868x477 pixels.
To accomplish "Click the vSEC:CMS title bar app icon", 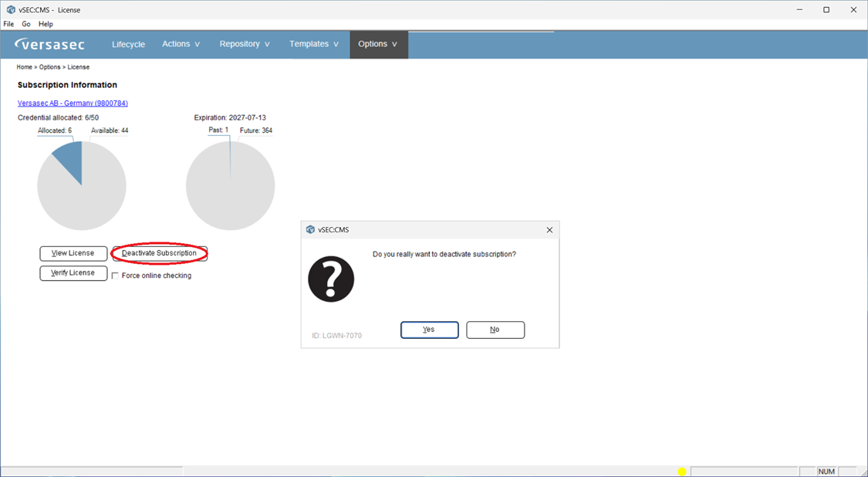I will click(11, 9).
